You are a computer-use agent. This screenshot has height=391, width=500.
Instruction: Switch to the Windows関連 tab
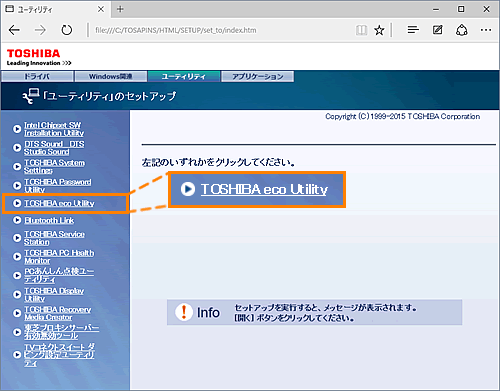111,76
